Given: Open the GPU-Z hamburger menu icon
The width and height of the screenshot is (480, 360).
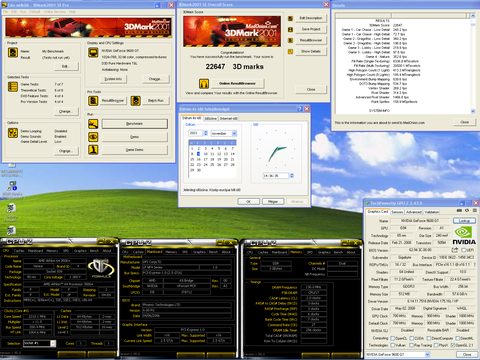Looking at the screenshot, I should tap(474, 211).
